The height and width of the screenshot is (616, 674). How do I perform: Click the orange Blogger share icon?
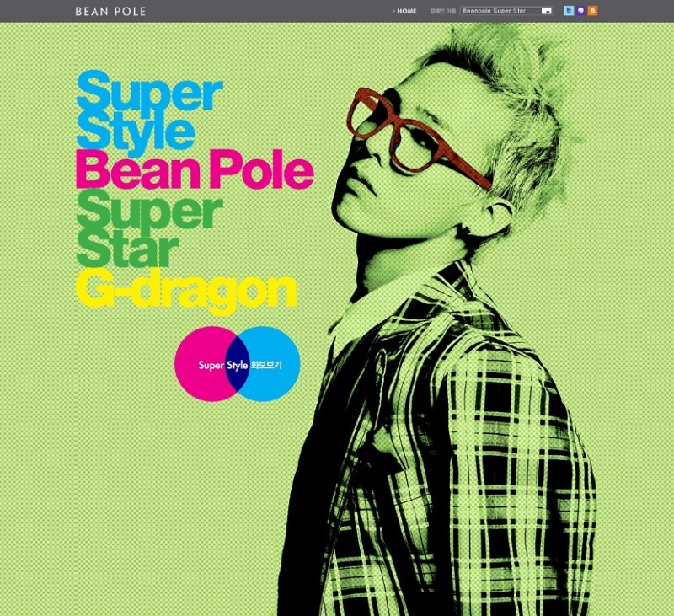(592, 11)
